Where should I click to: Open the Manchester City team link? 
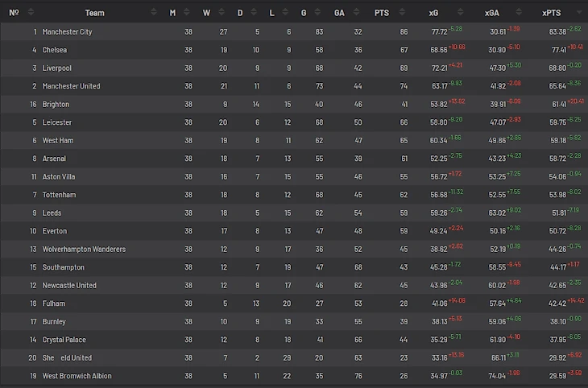(x=67, y=31)
